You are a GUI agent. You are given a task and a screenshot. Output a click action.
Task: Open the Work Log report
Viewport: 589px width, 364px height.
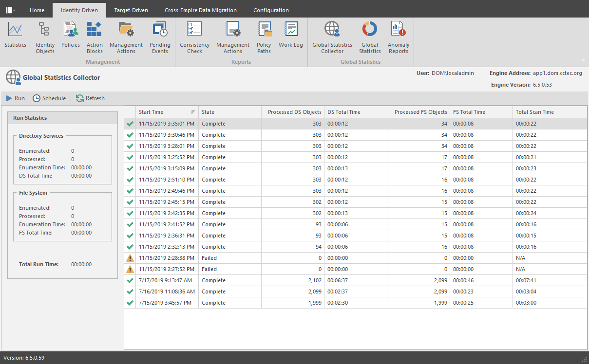tap(291, 35)
